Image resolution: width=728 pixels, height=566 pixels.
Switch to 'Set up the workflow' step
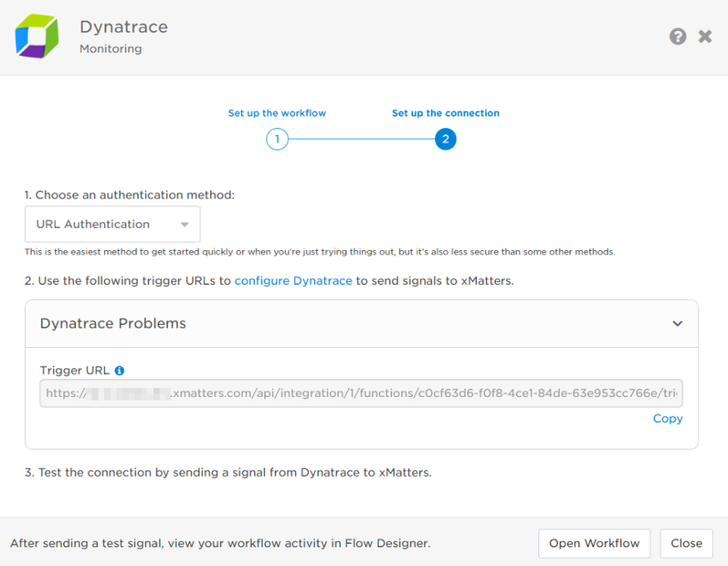pos(277,113)
